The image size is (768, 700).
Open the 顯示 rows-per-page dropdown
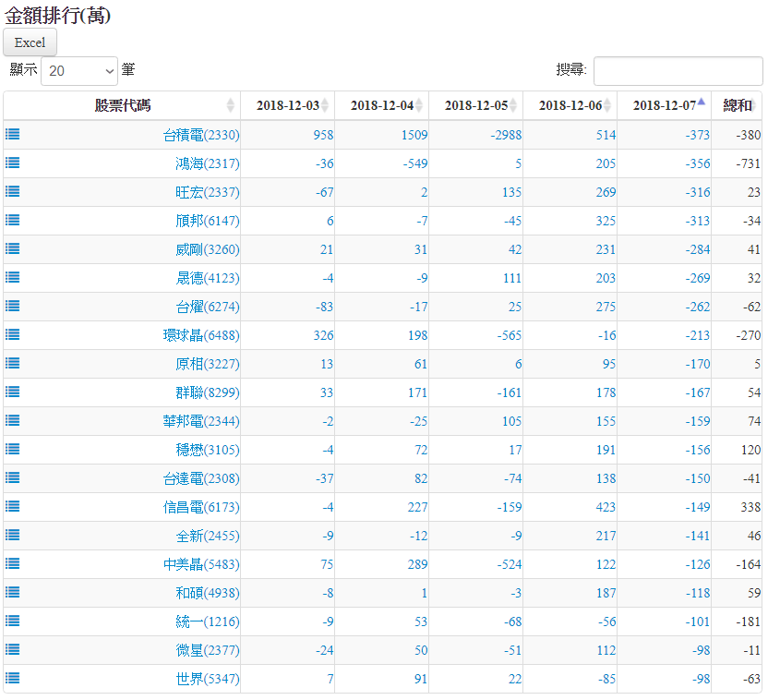click(79, 70)
